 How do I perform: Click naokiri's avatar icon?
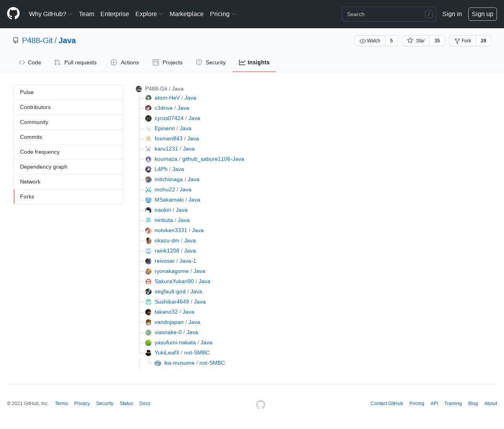coord(148,210)
